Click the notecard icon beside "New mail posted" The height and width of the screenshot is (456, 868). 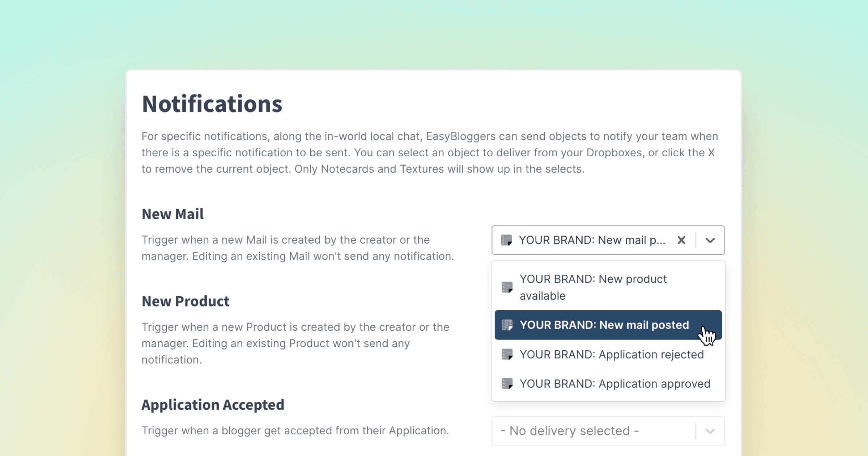(x=507, y=325)
